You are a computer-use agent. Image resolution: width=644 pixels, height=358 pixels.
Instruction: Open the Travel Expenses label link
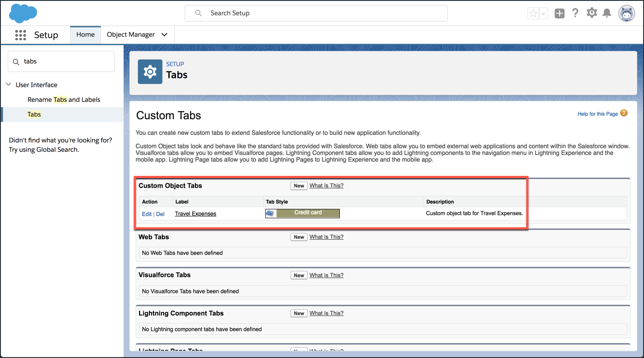[x=195, y=214]
